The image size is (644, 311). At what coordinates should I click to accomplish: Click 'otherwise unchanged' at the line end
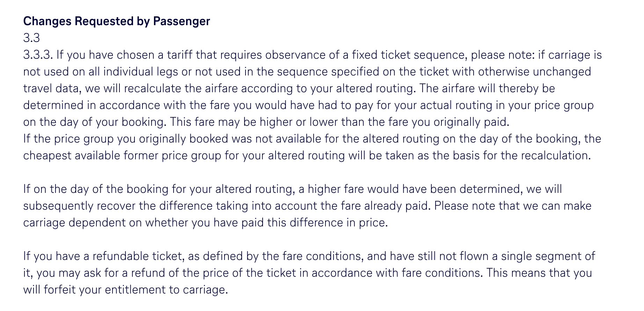(x=535, y=72)
